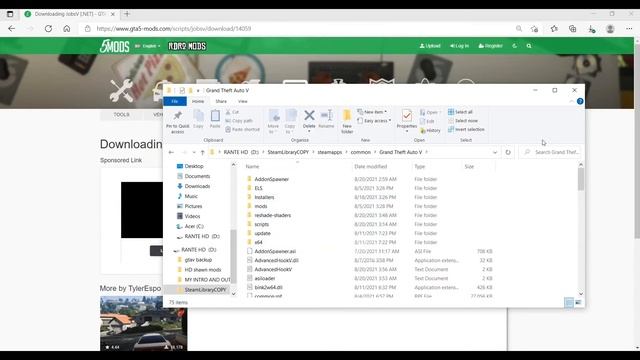Click TOOLS category tab on website
Image resolution: width=640 pixels, height=360 pixels.
tap(121, 115)
